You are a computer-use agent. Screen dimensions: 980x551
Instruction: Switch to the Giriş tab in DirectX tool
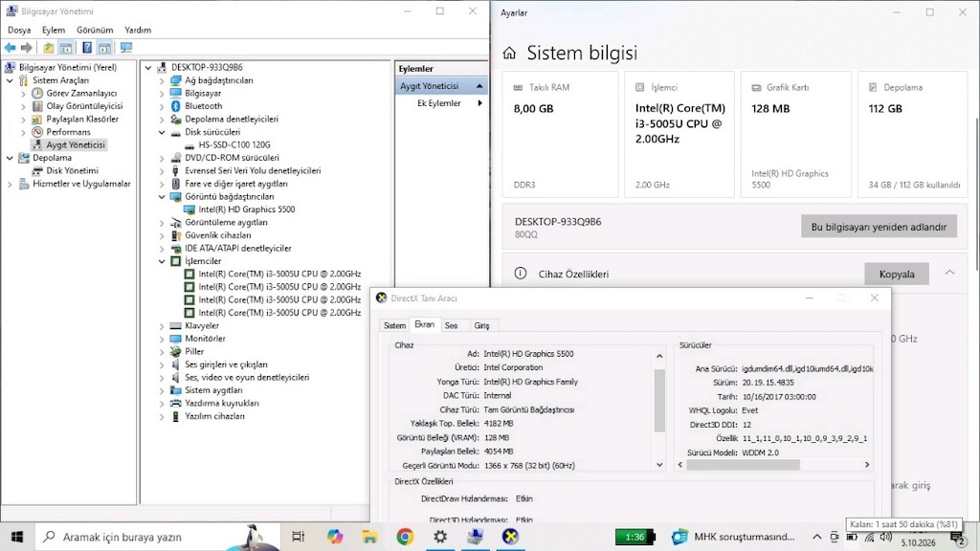point(481,325)
